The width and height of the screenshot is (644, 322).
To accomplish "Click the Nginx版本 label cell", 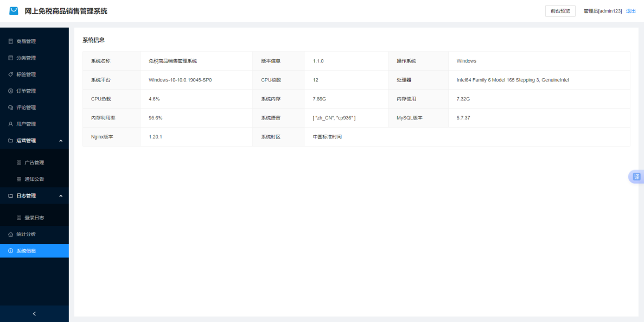I will tap(112, 136).
